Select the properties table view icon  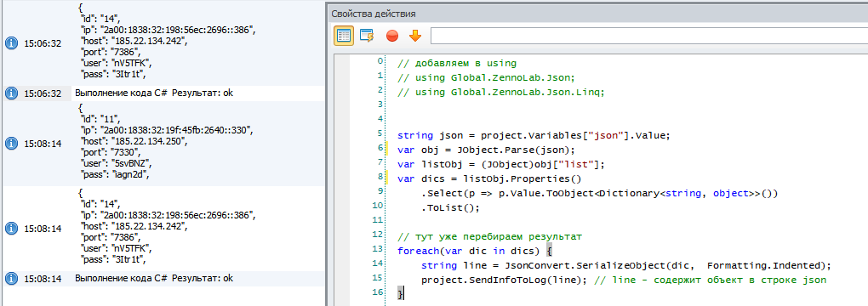343,36
